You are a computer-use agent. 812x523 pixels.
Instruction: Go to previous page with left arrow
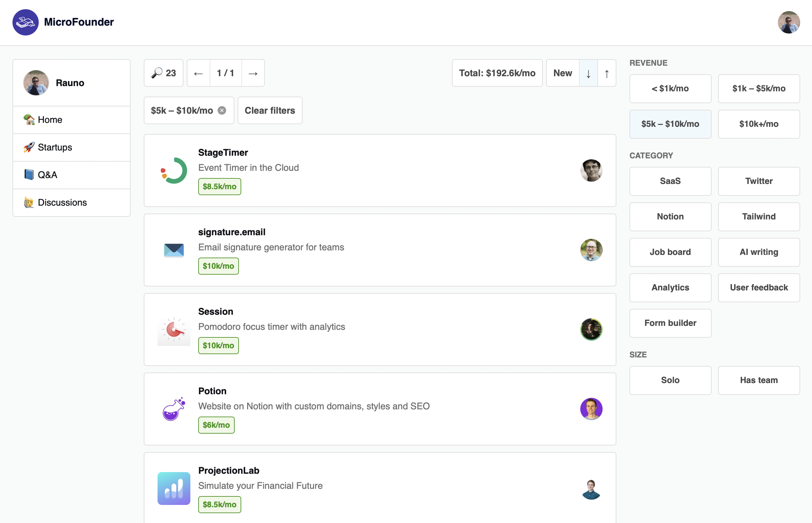199,73
